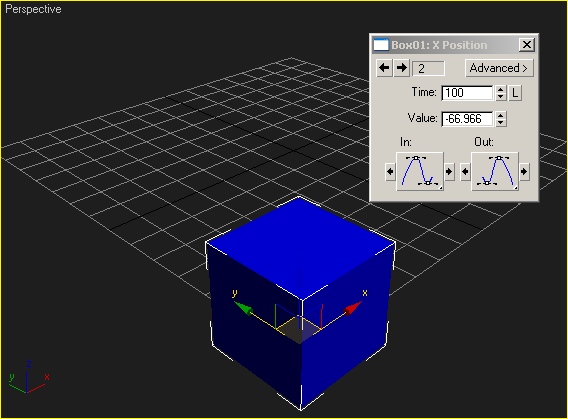The height and width of the screenshot is (419, 568).
Task: Go to previous key with left arrow
Action: coord(384,68)
